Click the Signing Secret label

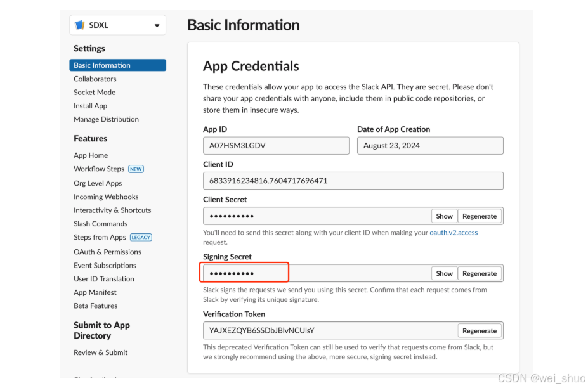click(x=227, y=257)
